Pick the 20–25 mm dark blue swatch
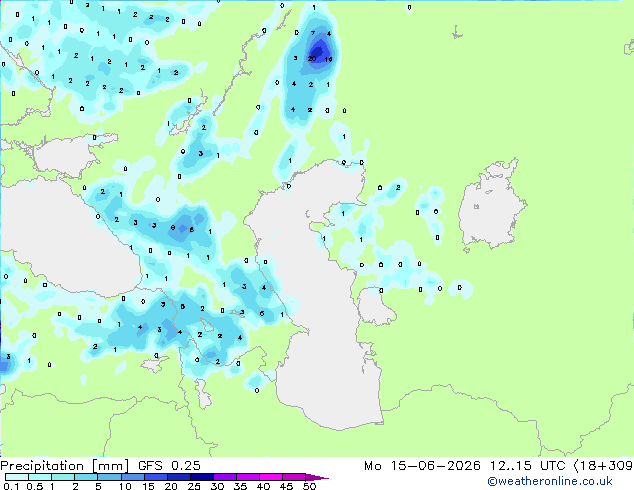The height and width of the screenshot is (490, 634). pyautogui.click(x=178, y=477)
